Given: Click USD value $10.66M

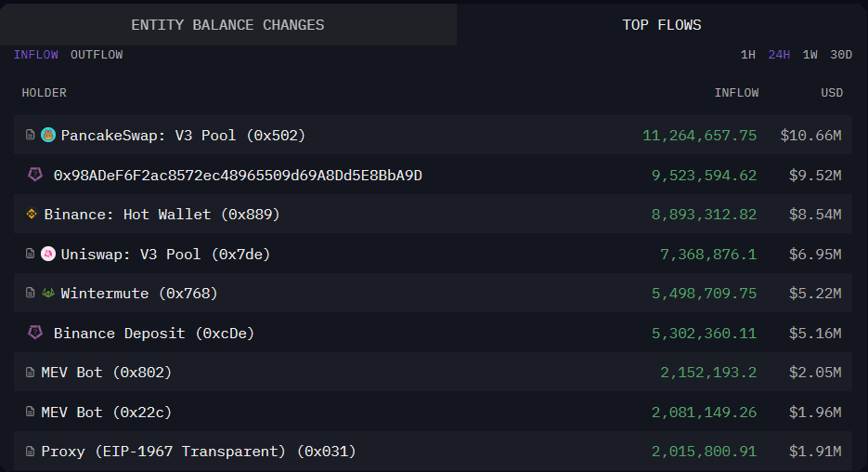Looking at the screenshot, I should coord(811,135).
